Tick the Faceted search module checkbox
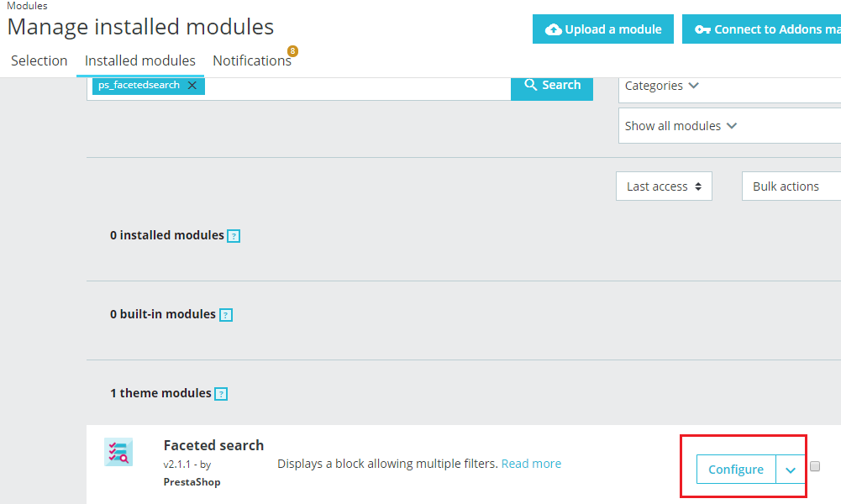 point(815,466)
